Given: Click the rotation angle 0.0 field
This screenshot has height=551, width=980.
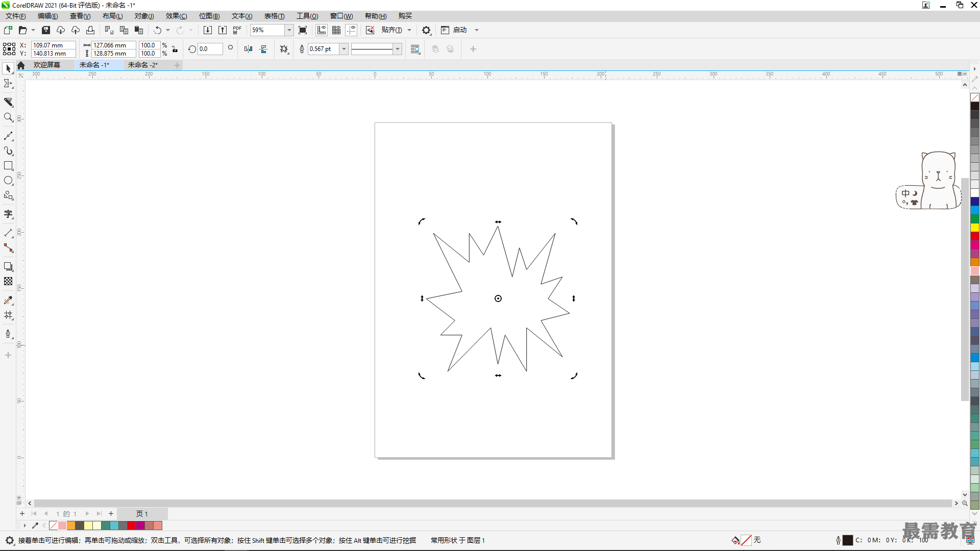Looking at the screenshot, I should coord(210,49).
